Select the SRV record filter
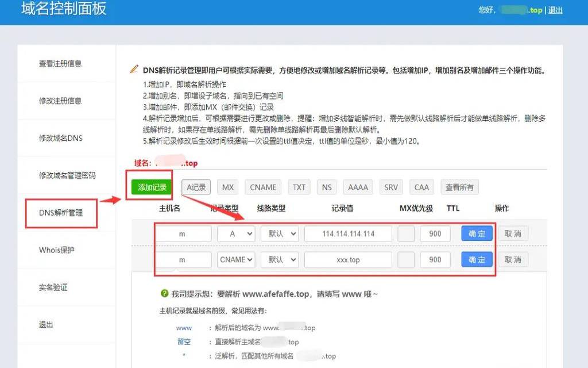Screen dimensions: 588x368 391,187
